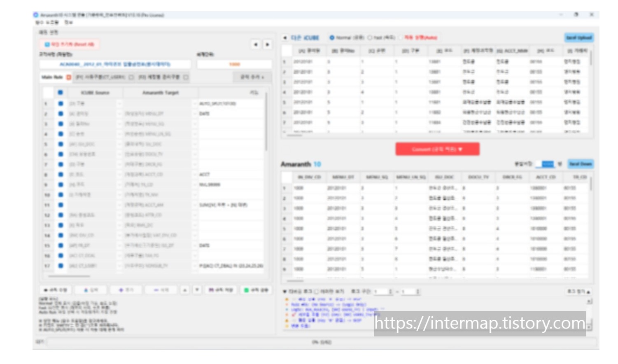Click the debug log vertical scrollbar
Screen dimensions: 618x364
tap(589, 314)
